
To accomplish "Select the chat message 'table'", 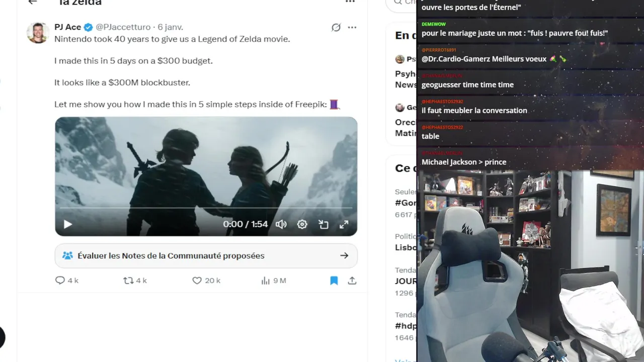I will (x=430, y=136).
